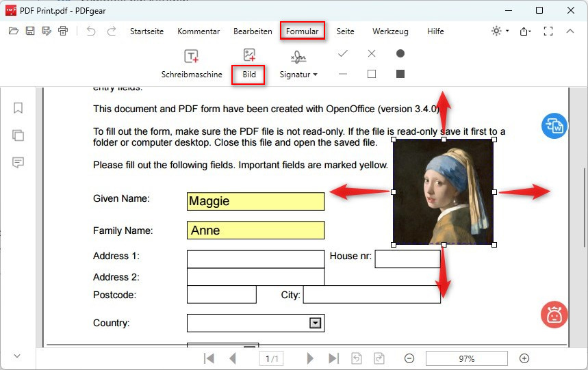This screenshot has height=370, width=588.
Task: Insert an image with the Bild tool
Action: click(249, 64)
